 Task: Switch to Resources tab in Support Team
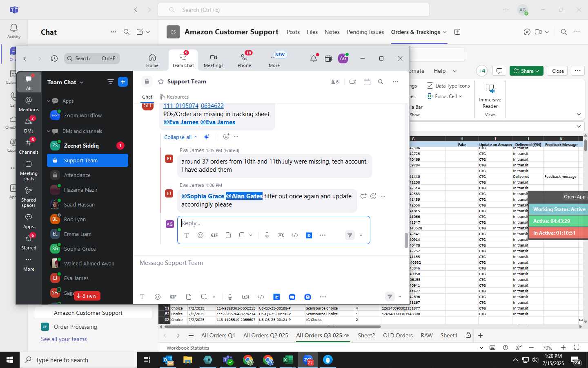[174, 97]
